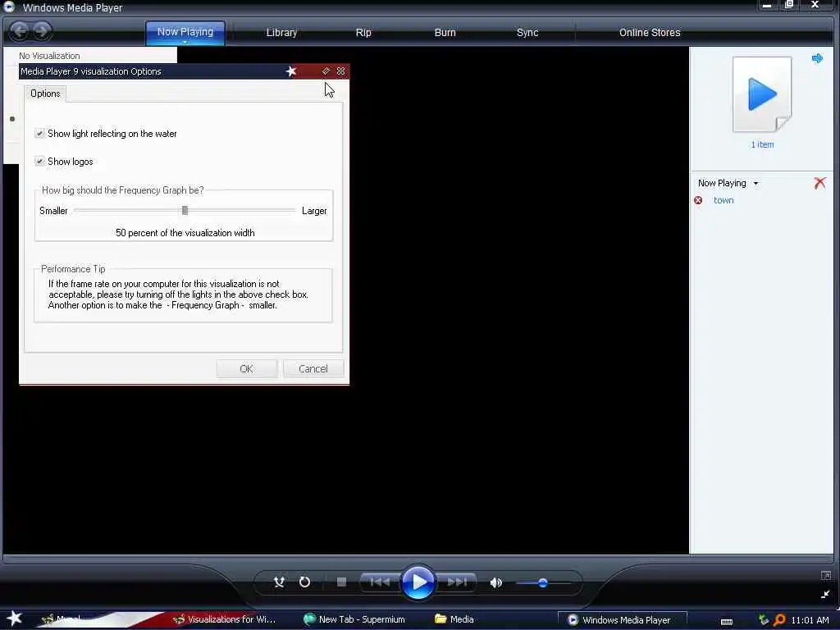Viewport: 840px width, 630px height.
Task: Stop playback with the Stop button
Action: click(x=341, y=582)
